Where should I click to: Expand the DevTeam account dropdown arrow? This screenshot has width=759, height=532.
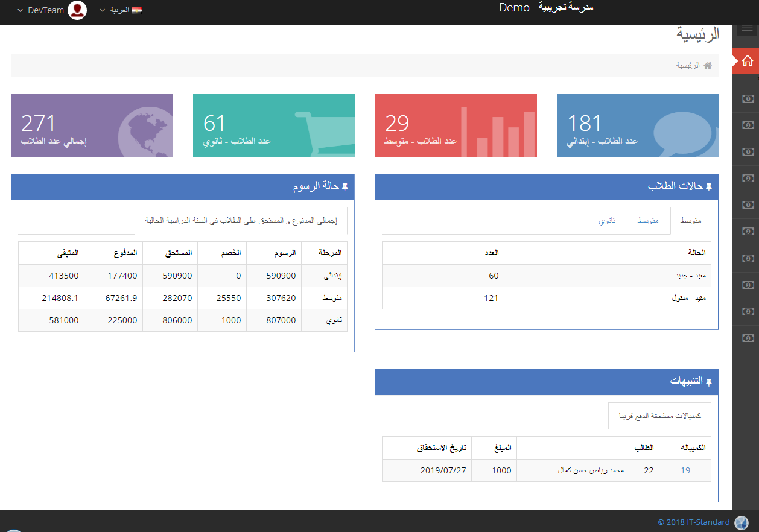[20, 11]
